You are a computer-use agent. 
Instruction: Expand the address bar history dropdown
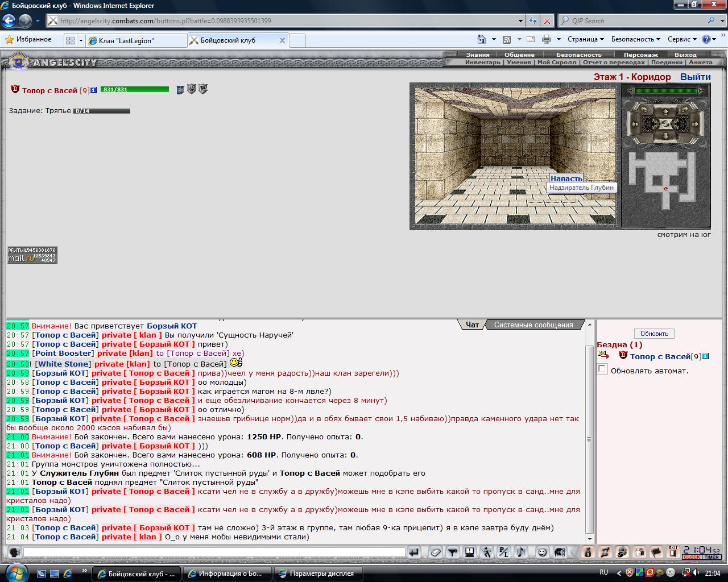pyautogui.click(x=520, y=21)
